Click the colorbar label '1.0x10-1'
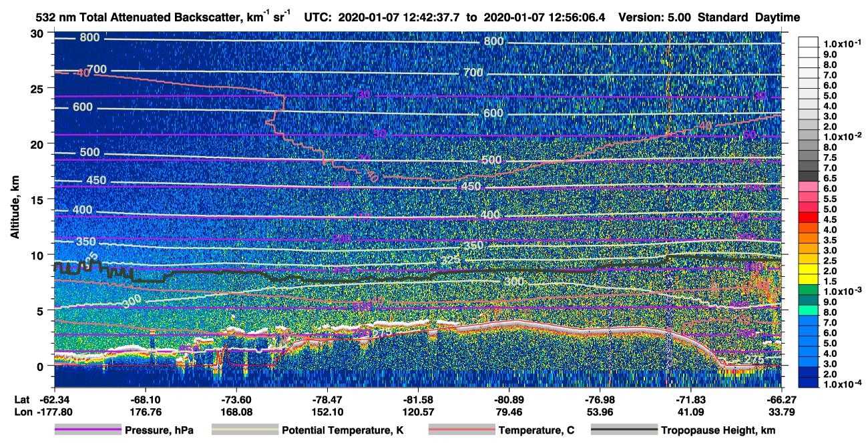868x445 pixels. click(x=842, y=43)
